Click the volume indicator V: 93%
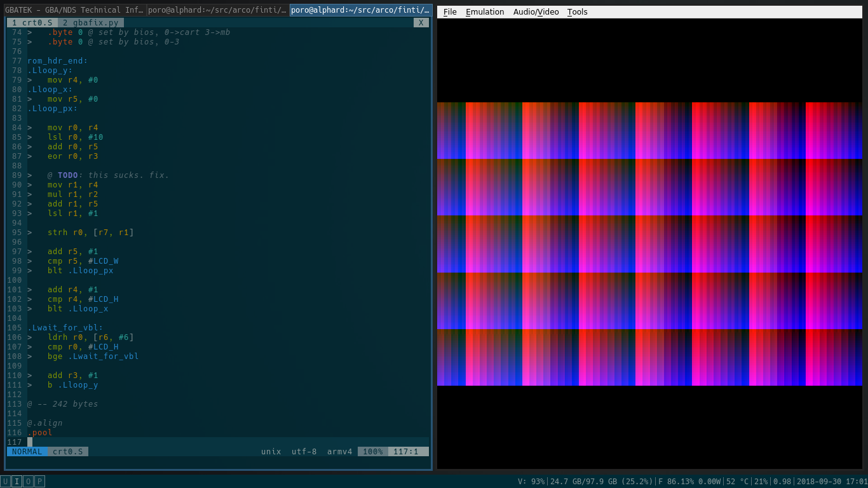The image size is (868, 488). (531, 482)
